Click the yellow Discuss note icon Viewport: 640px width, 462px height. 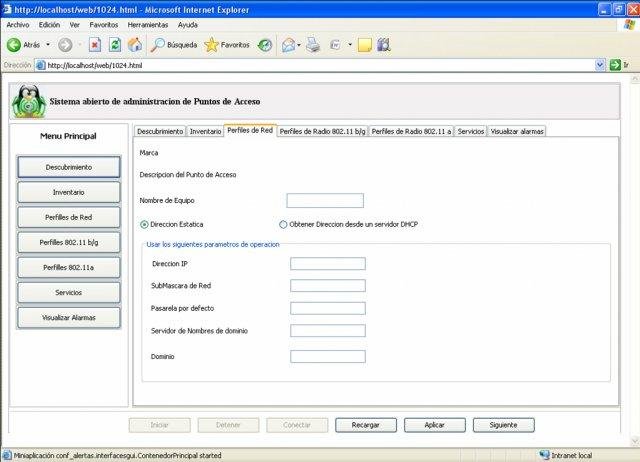pos(364,45)
